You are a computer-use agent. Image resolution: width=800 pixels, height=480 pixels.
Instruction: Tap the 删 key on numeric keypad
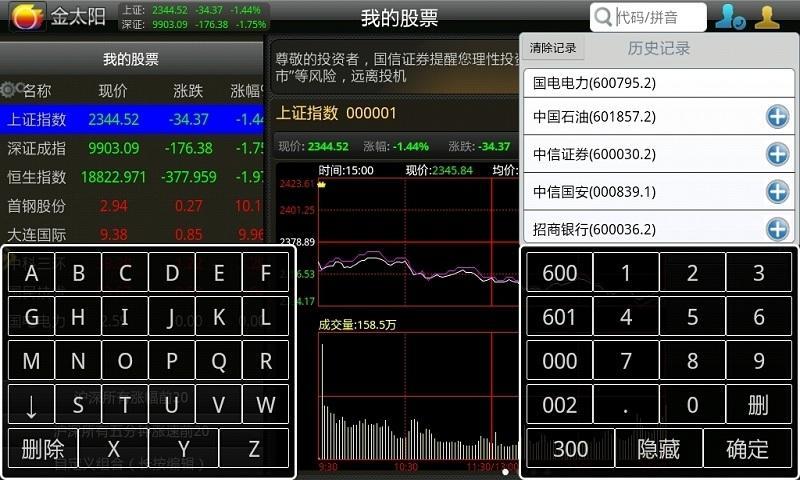pyautogui.click(x=759, y=405)
